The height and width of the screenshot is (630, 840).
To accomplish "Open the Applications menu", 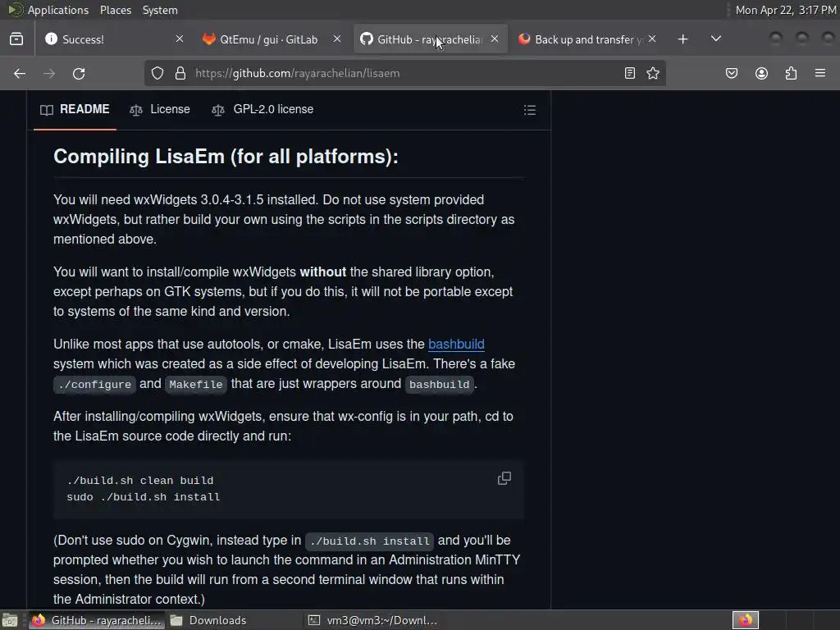I will pos(58,10).
